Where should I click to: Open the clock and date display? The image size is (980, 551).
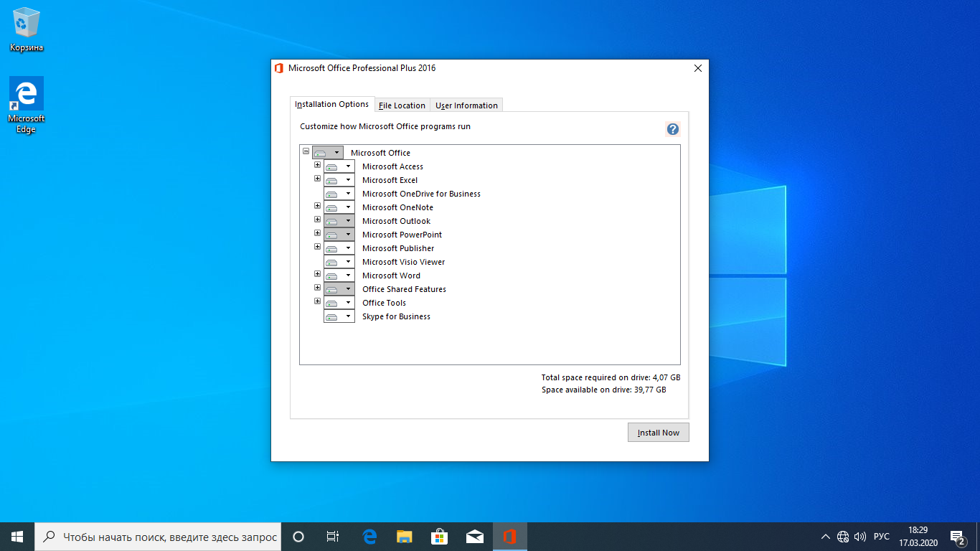[918, 537]
